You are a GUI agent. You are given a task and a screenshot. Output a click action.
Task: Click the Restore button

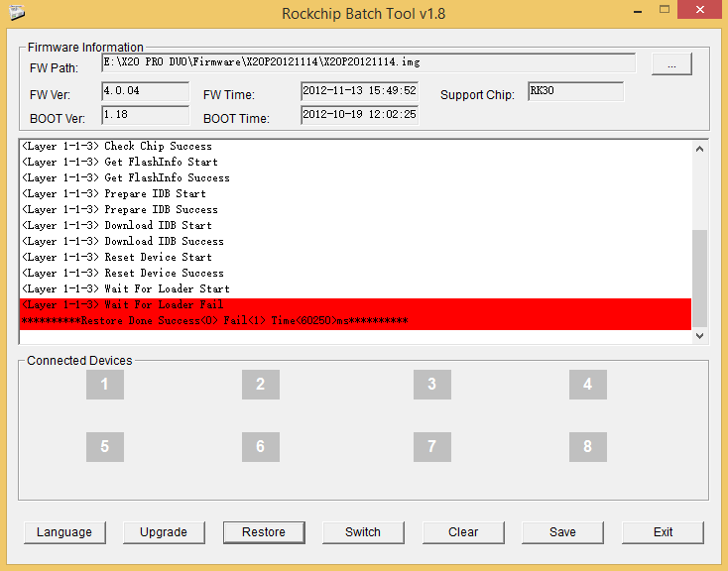click(264, 532)
